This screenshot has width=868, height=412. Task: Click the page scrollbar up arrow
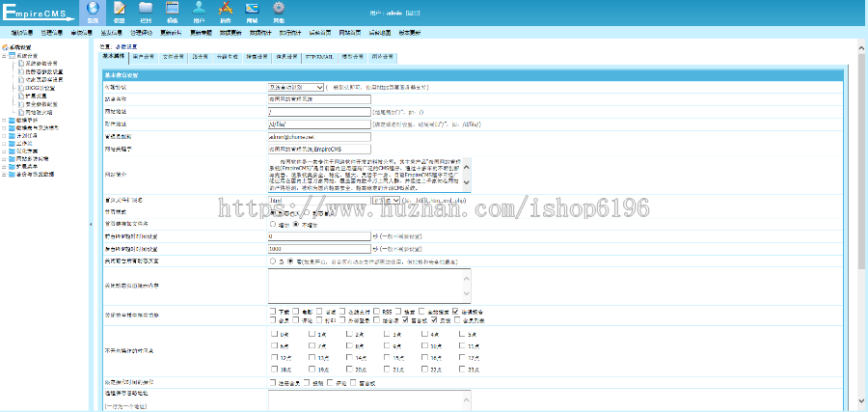[x=862, y=48]
